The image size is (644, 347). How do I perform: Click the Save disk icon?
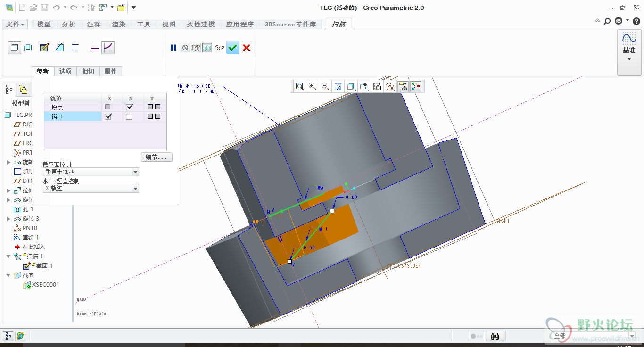44,8
